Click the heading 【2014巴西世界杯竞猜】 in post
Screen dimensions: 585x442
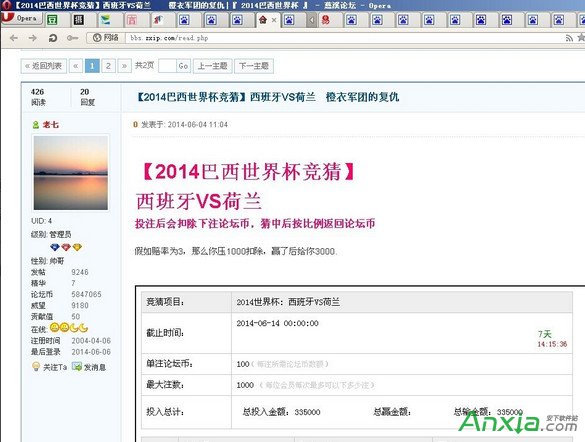[247, 172]
